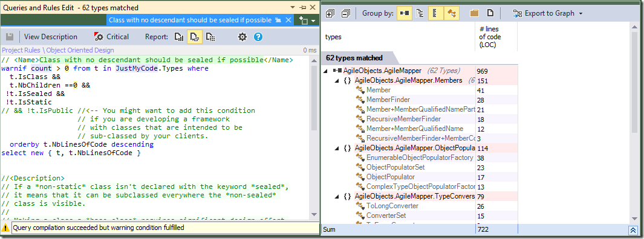This screenshot has height=239, width=644.
Task: Click the Collapse All icon in the results toolbar
Action: (346, 13)
